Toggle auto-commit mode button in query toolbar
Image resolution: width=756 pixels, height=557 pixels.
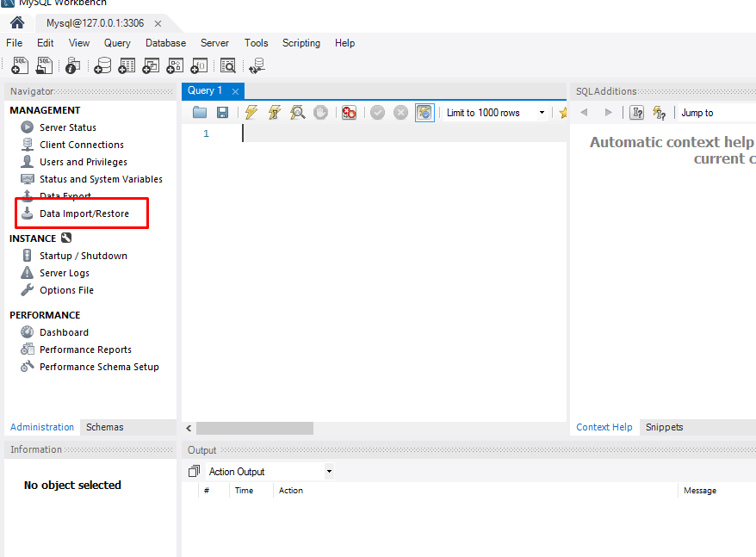click(424, 113)
